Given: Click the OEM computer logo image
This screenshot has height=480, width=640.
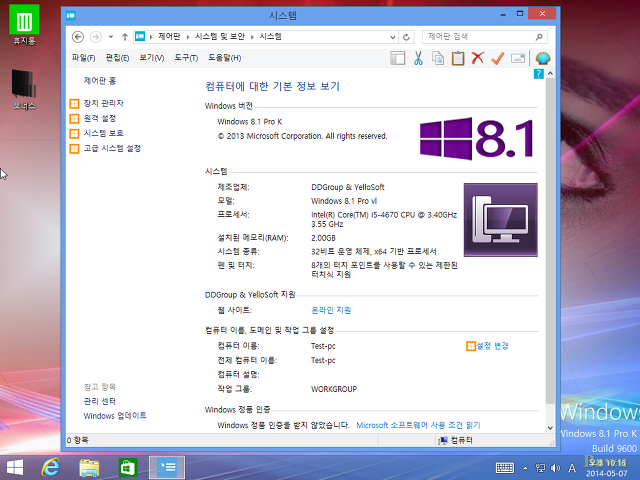Looking at the screenshot, I should point(500,220).
